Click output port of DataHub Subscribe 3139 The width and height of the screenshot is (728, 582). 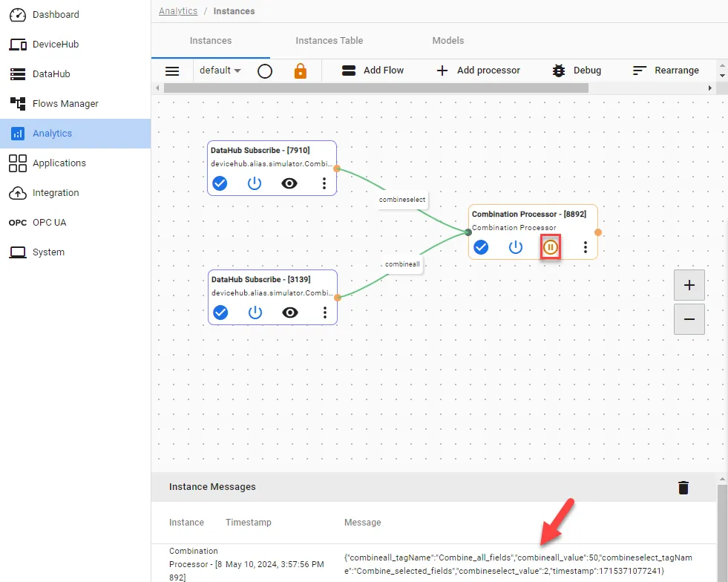click(338, 298)
